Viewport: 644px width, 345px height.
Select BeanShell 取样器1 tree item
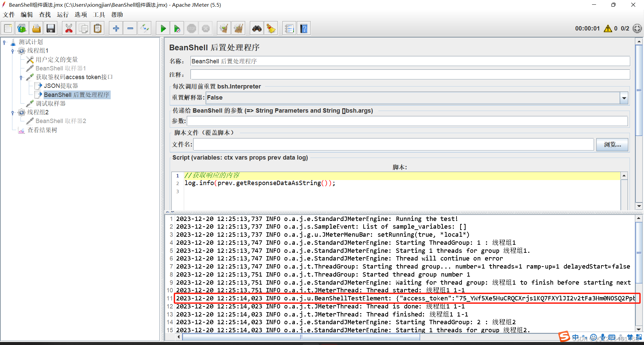click(x=61, y=68)
